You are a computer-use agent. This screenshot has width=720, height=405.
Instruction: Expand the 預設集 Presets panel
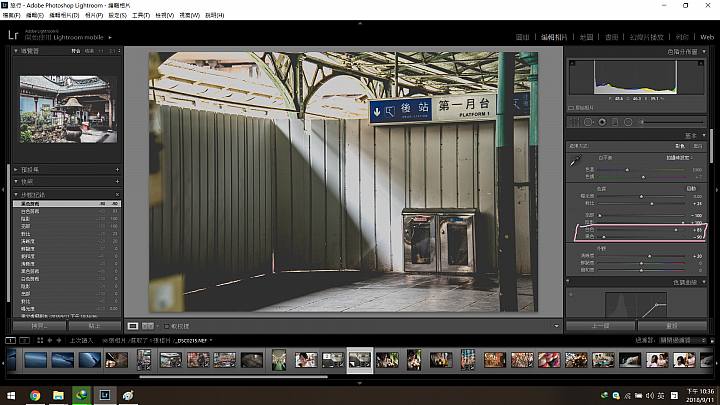(x=16, y=169)
